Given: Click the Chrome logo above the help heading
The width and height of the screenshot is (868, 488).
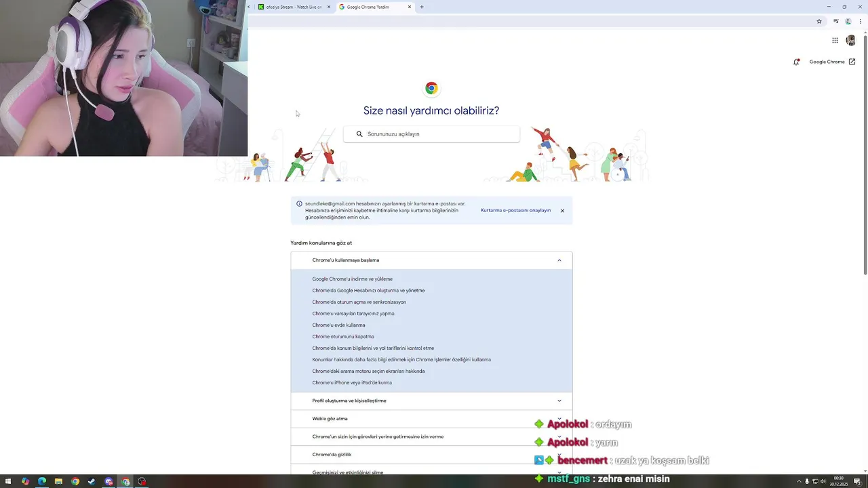Looking at the screenshot, I should 431,88.
